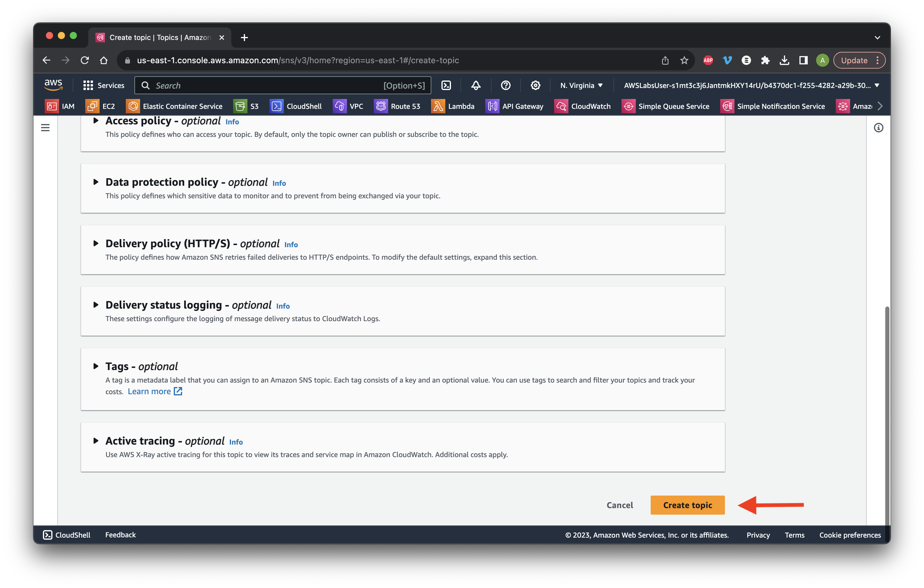924x588 pixels.
Task: Open browser downloads icon
Action: coord(784,60)
